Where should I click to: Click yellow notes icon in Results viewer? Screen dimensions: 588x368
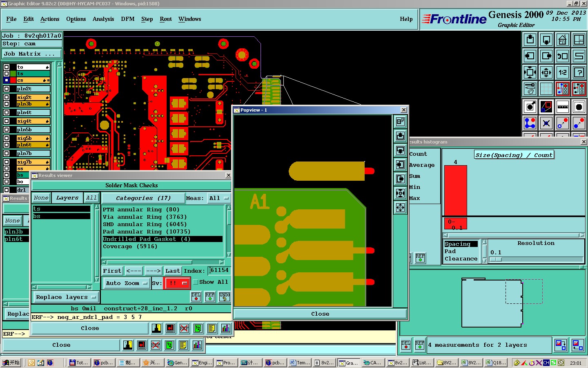coord(212,328)
